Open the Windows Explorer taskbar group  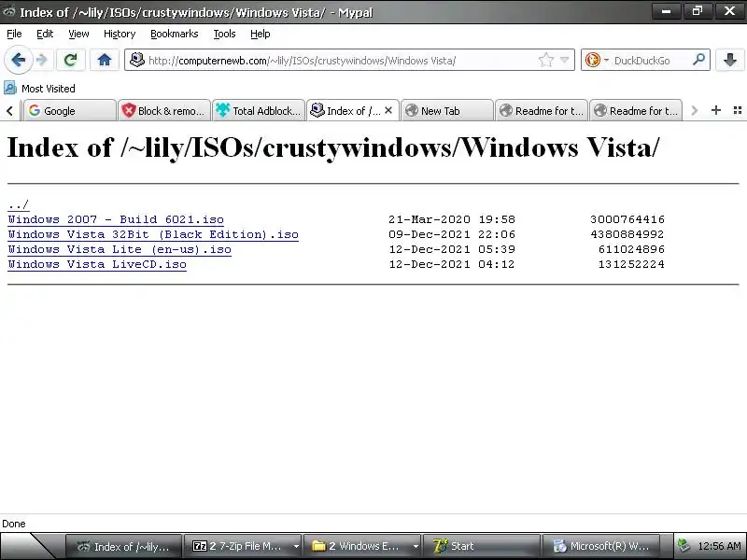click(x=356, y=546)
